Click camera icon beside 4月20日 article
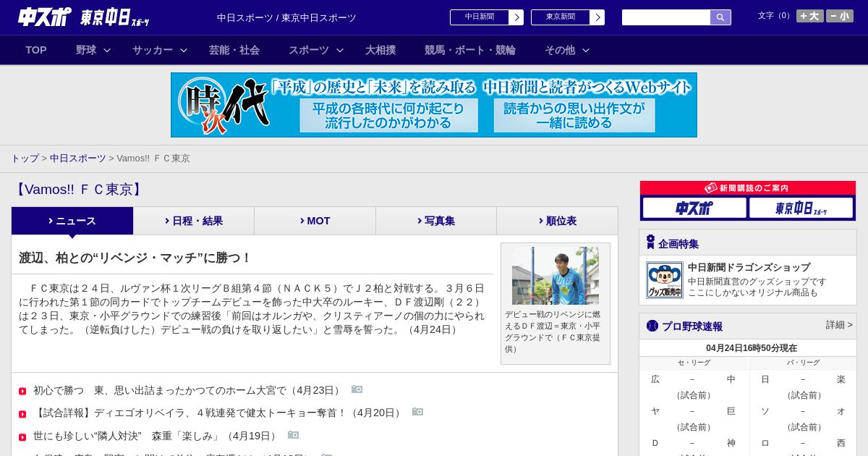The image size is (868, 456). (x=417, y=412)
